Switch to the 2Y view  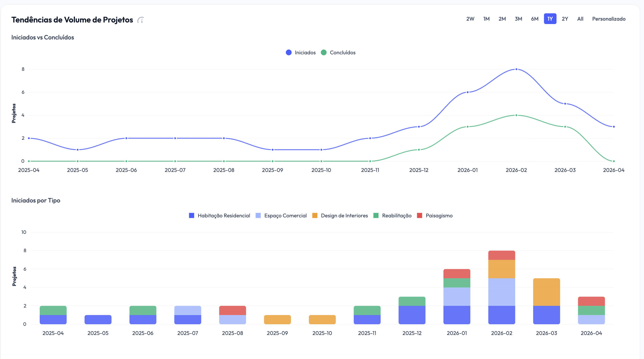(565, 19)
